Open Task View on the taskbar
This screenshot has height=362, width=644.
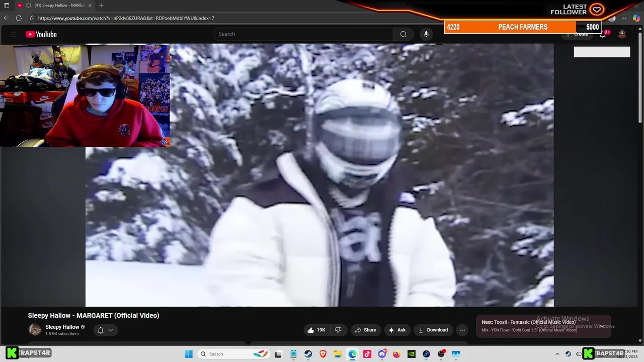click(x=278, y=354)
